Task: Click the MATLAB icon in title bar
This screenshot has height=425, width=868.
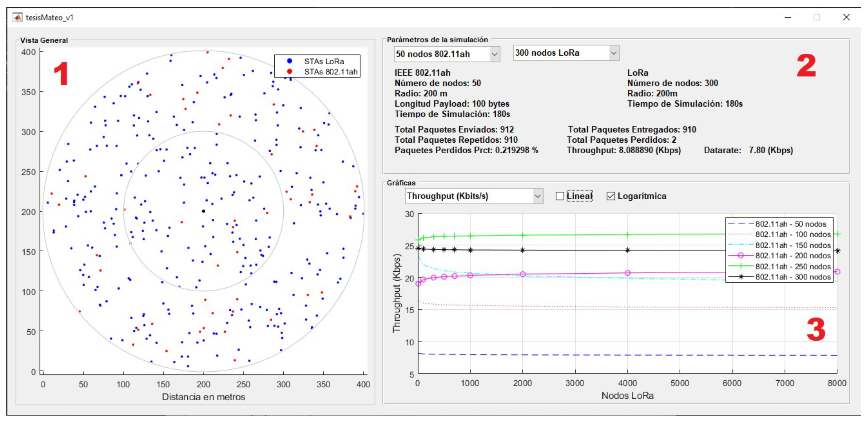Action: 17,17
